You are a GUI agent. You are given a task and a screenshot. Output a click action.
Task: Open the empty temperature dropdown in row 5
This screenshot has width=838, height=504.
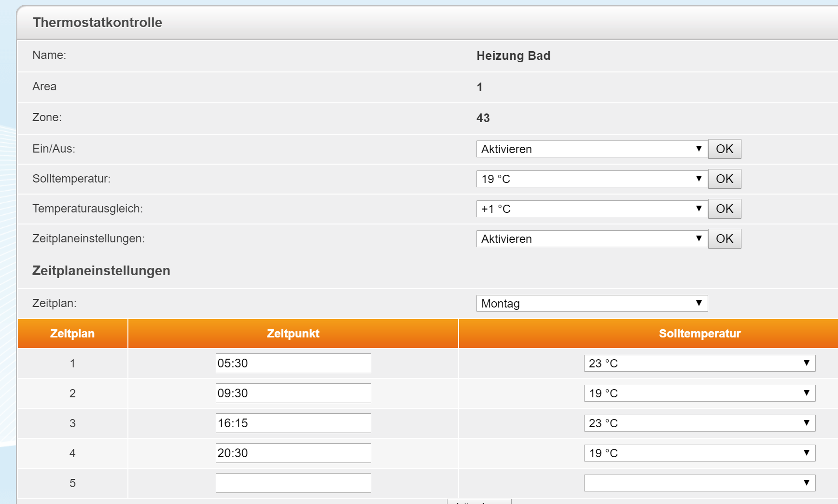(x=699, y=483)
